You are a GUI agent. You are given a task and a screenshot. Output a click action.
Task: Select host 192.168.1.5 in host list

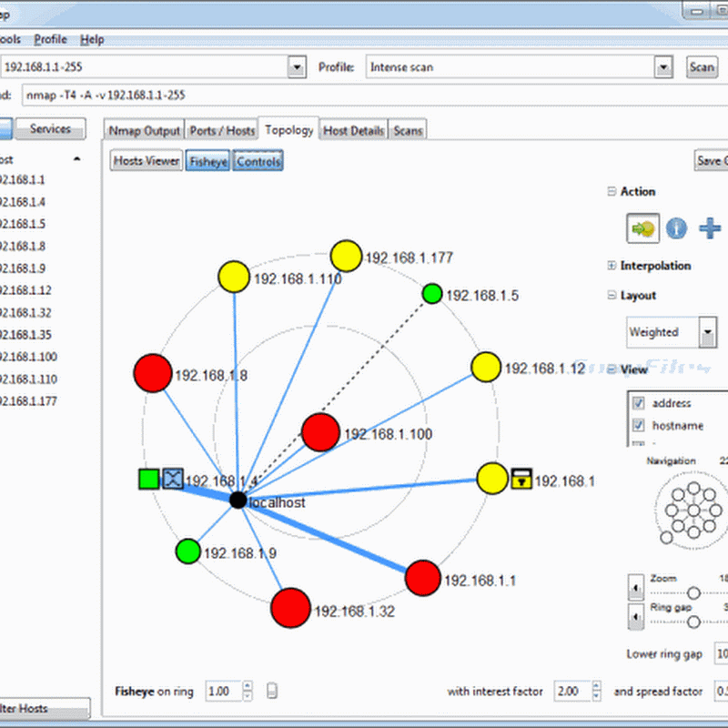tap(23, 224)
